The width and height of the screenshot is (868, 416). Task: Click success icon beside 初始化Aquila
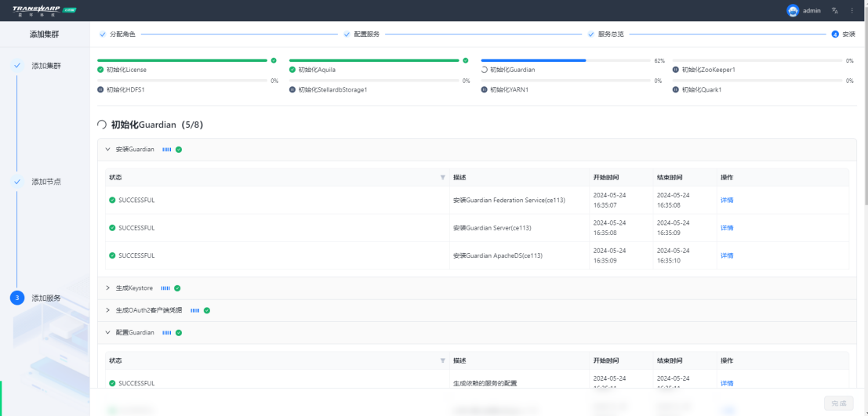tap(292, 70)
